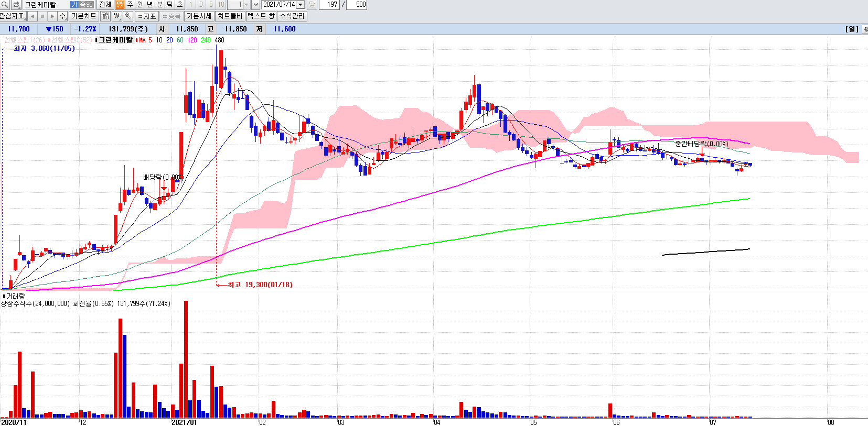Click the change value ▼150
The height and width of the screenshot is (426, 868).
(x=55, y=29)
